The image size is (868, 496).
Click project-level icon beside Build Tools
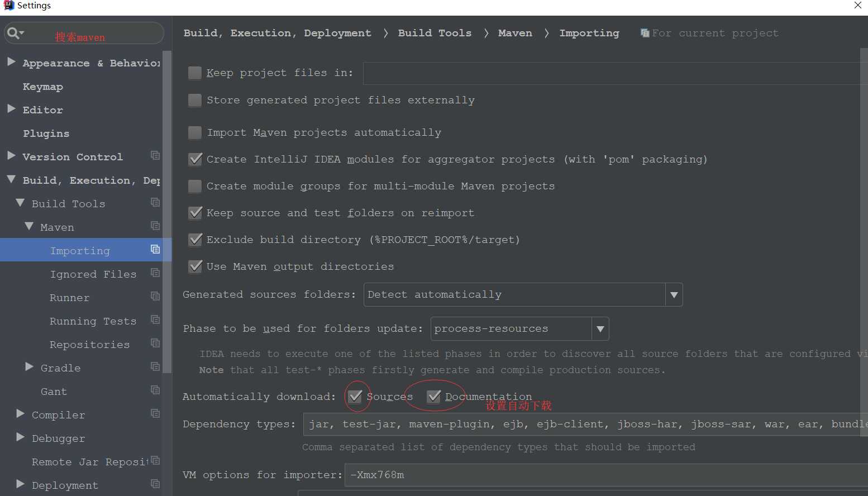(x=155, y=202)
